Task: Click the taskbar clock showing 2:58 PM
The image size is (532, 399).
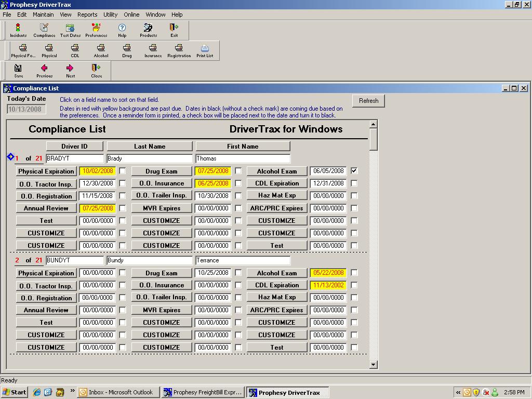Action: 514,392
